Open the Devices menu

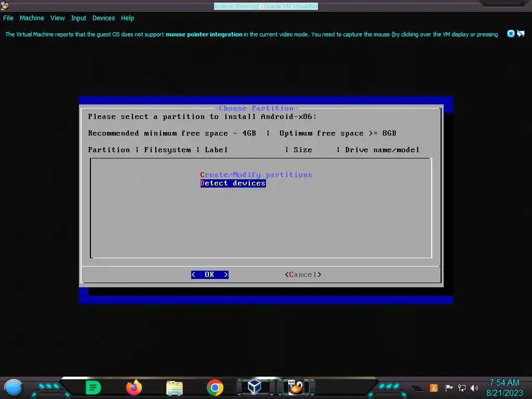pos(103,18)
